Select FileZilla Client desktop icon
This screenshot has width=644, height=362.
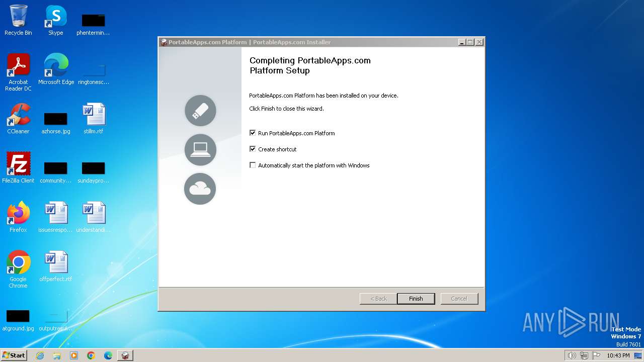(x=18, y=168)
